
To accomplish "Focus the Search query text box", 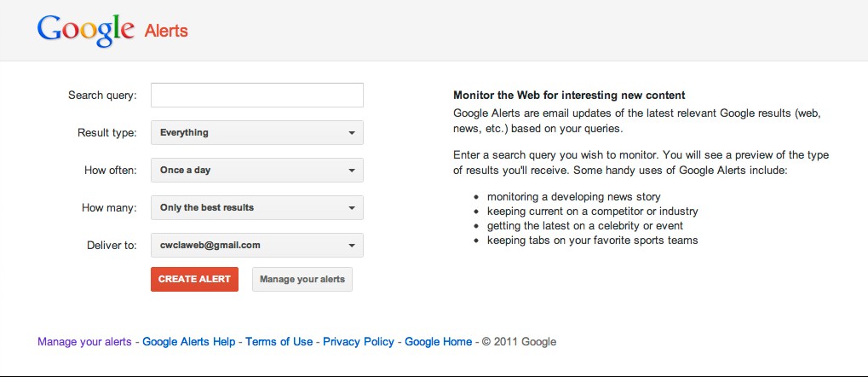I will pyautogui.click(x=257, y=95).
